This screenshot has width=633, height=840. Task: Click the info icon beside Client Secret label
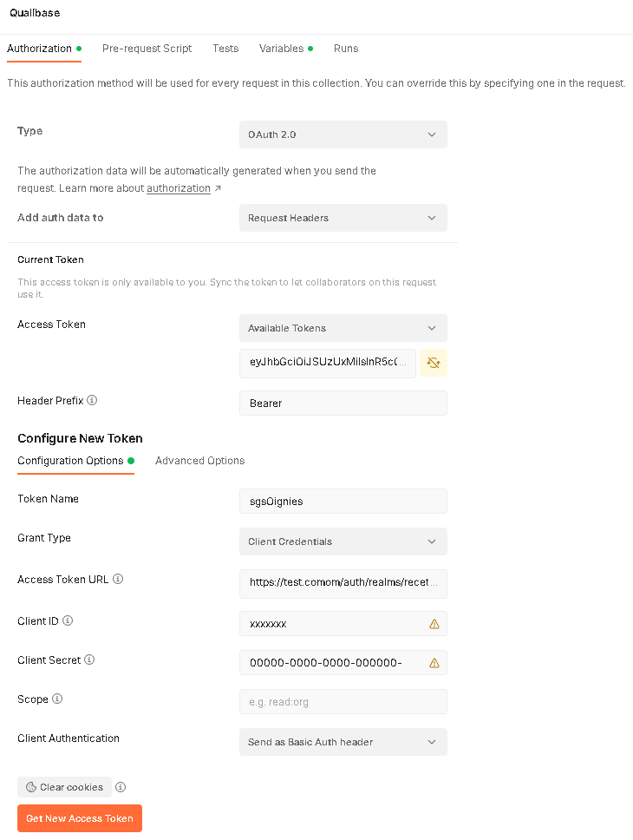tap(91, 660)
